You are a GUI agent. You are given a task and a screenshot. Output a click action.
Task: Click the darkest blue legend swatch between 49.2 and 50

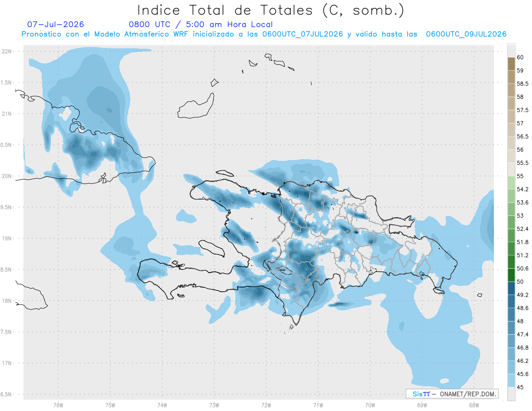511,288
